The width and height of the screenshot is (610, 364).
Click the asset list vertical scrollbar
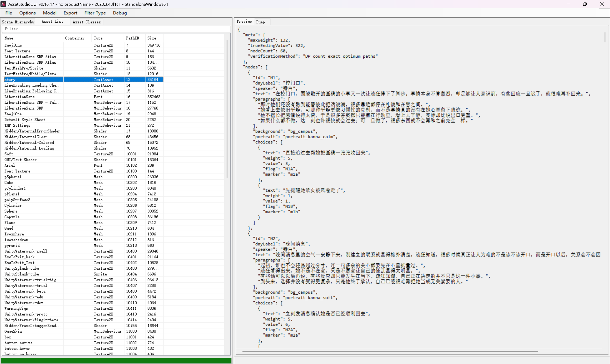coord(227,108)
